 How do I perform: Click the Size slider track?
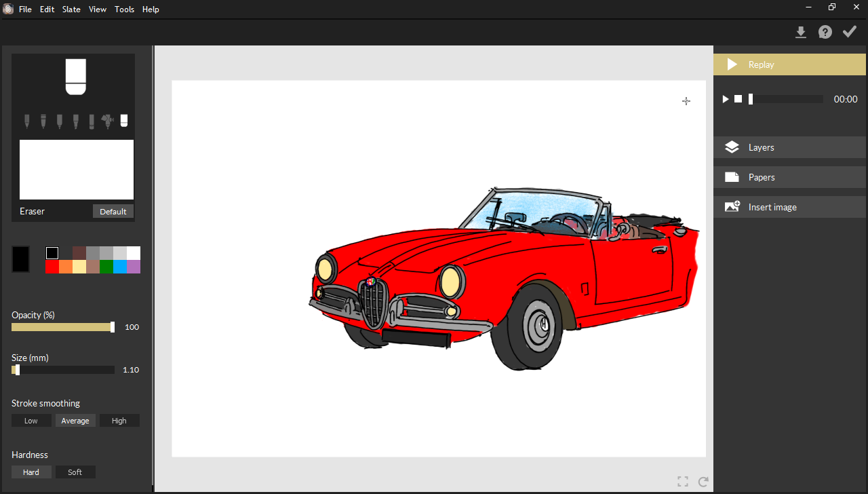tap(63, 370)
